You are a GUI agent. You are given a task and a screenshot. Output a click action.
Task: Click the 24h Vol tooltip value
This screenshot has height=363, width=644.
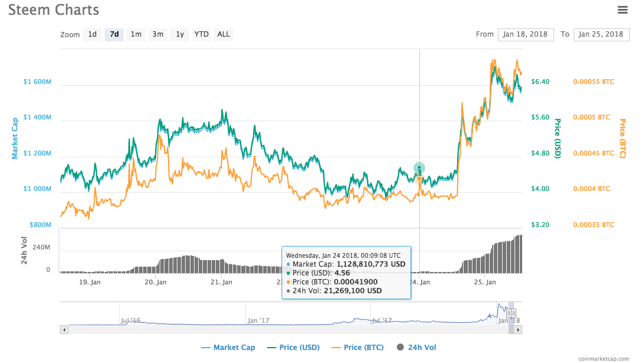coord(353,291)
